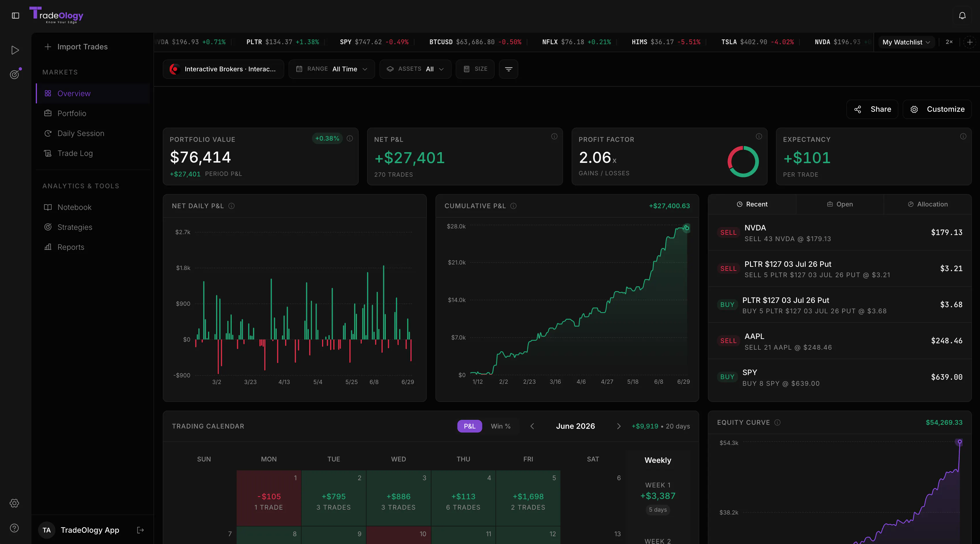
Task: Click the profit factor donut chart
Action: [743, 161]
